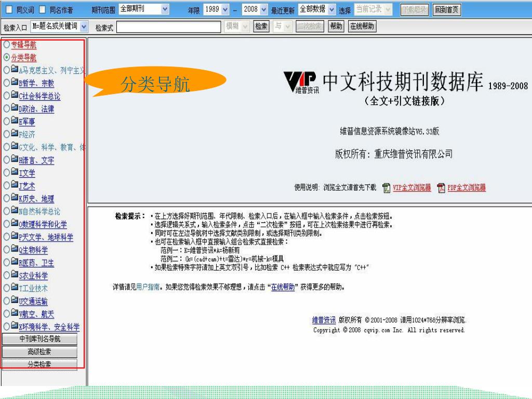Click inside the 检索式 input field

(x=169, y=27)
